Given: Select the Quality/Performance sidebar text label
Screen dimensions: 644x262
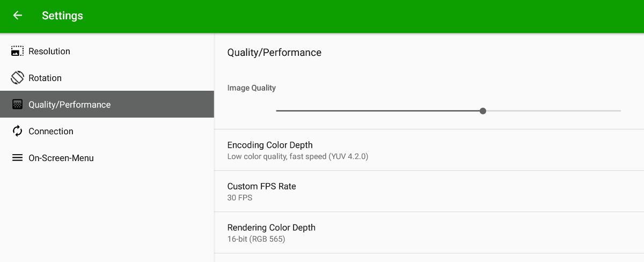Looking at the screenshot, I should point(69,105).
